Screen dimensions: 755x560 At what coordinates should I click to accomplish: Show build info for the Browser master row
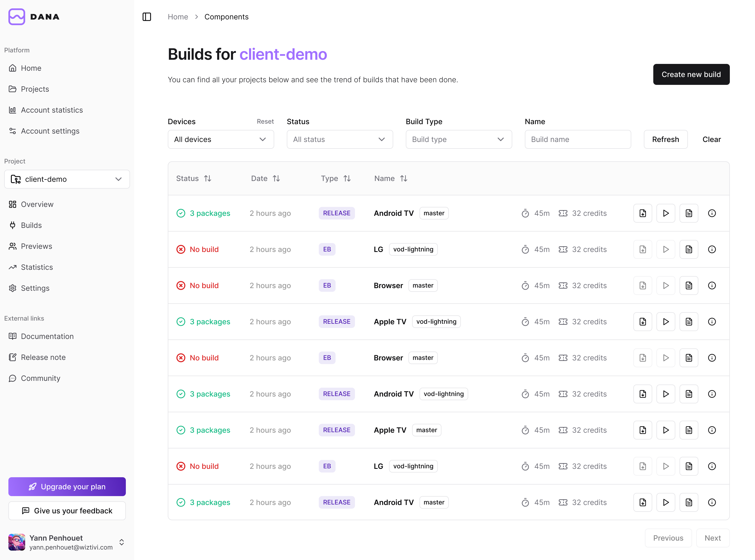(x=712, y=286)
